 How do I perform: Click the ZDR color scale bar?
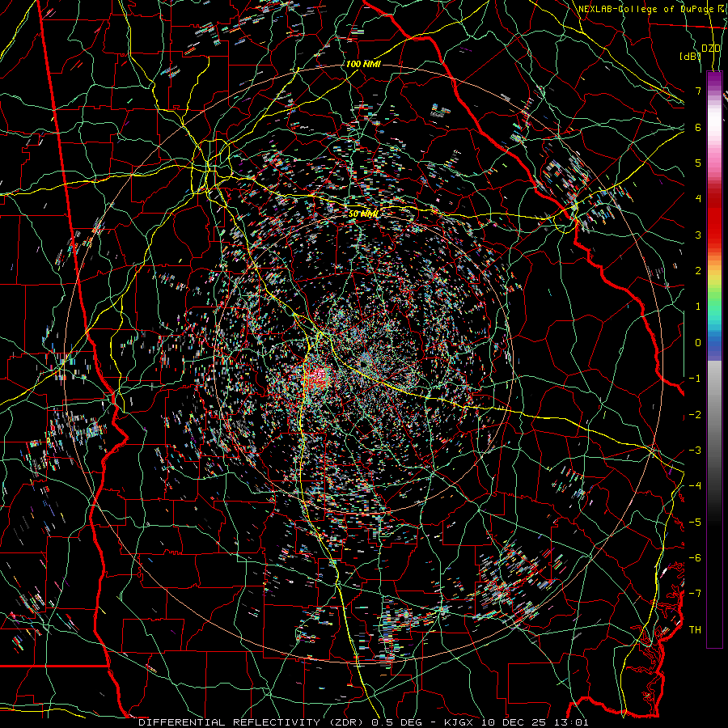pyautogui.click(x=714, y=359)
